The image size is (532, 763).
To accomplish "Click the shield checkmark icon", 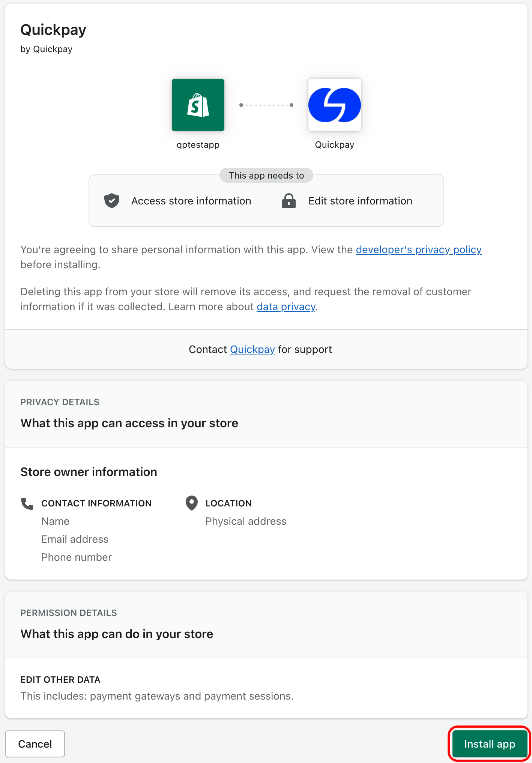I will pyautogui.click(x=112, y=201).
